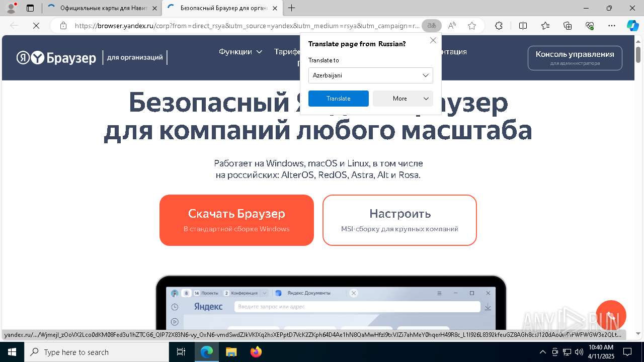Open the Edge profile icon
The image size is (644, 362).
[11, 8]
